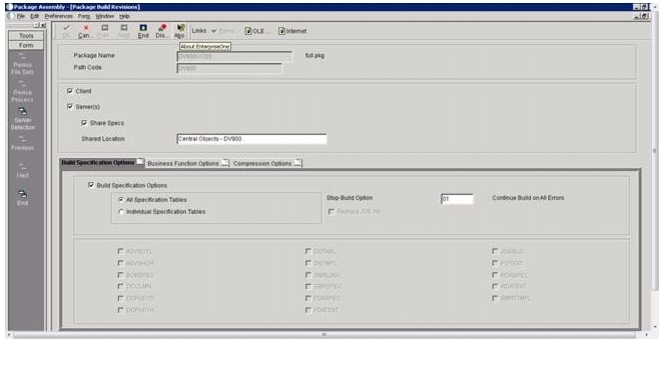659x366 pixels.
Task: Open the Form menu
Action: point(84,16)
